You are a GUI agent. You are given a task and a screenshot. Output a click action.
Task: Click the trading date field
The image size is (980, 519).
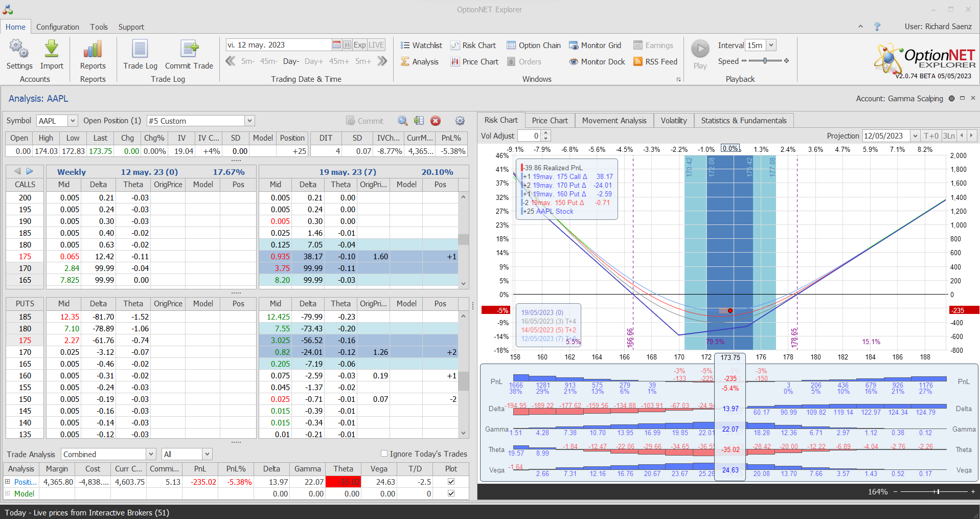[278, 45]
